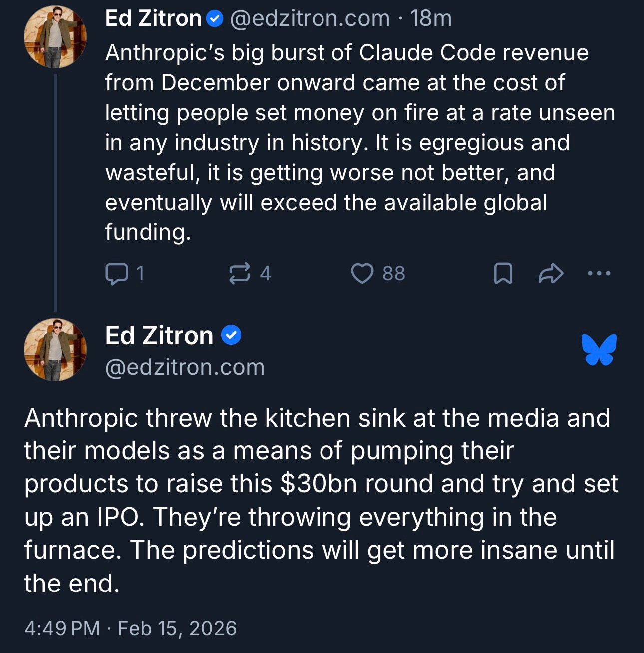Share the top post via arrow icon
The width and height of the screenshot is (644, 653).
click(x=551, y=274)
